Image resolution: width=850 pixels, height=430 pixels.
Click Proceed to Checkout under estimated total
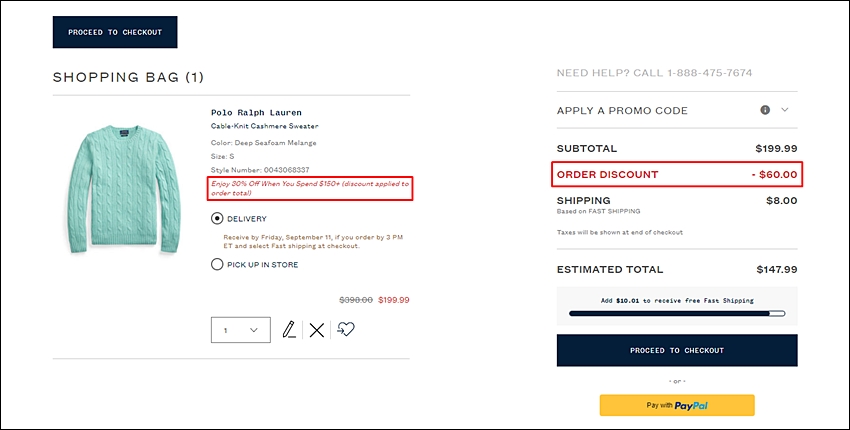tap(677, 350)
